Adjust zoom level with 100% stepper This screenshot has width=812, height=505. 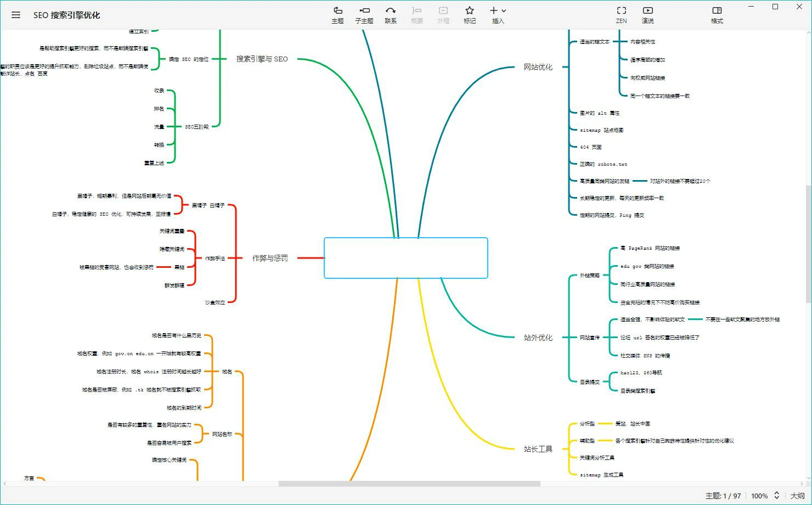[x=776, y=496]
